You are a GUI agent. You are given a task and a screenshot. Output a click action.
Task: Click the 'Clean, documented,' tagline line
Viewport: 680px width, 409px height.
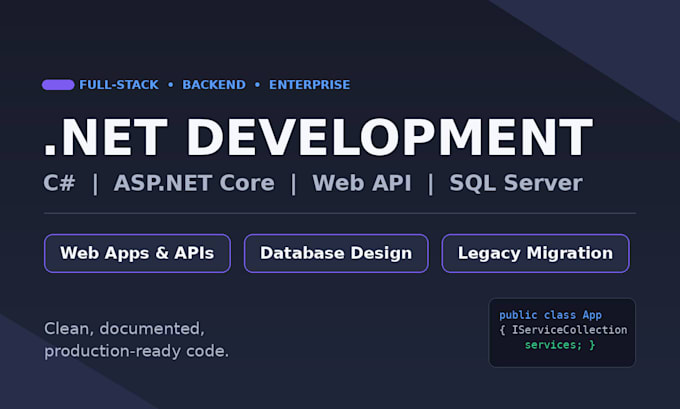124,329
